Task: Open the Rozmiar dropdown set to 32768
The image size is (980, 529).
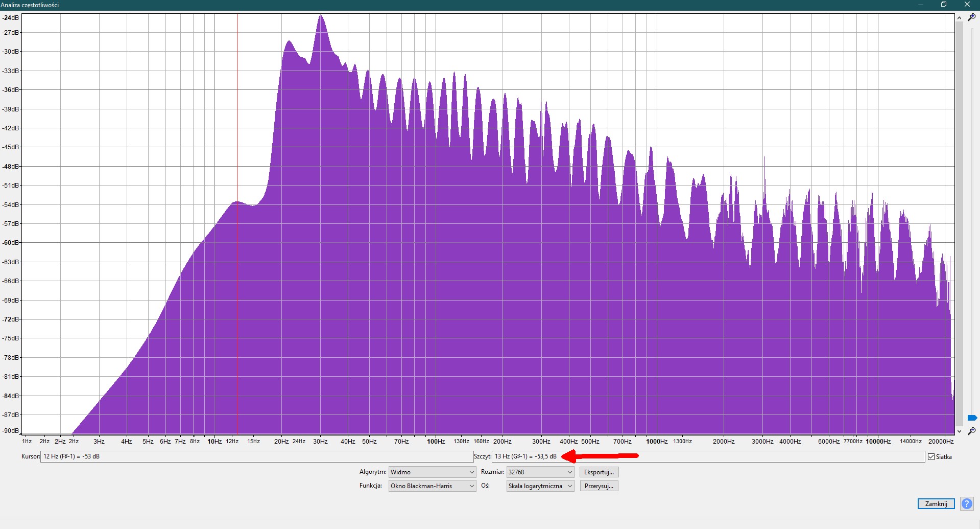Action: [540, 472]
